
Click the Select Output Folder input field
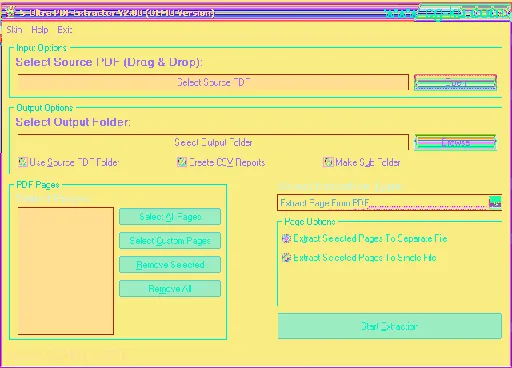pos(213,142)
